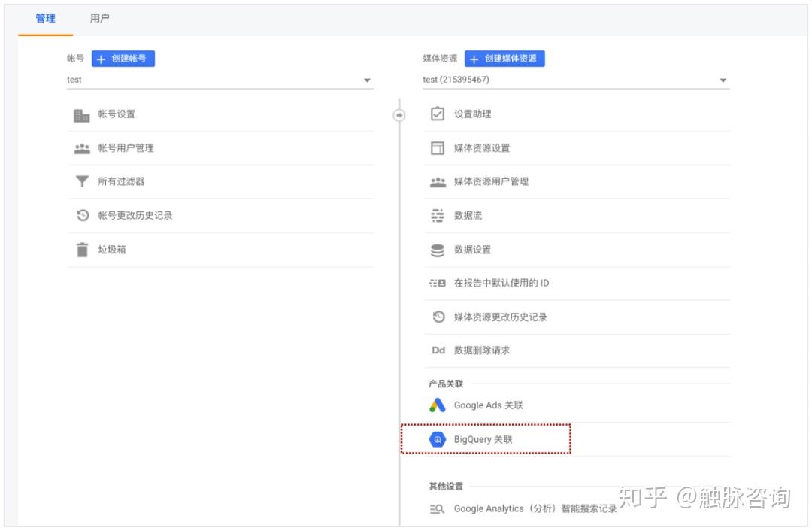
Task: Click the BigQuery hexagon logo icon
Action: (438, 438)
